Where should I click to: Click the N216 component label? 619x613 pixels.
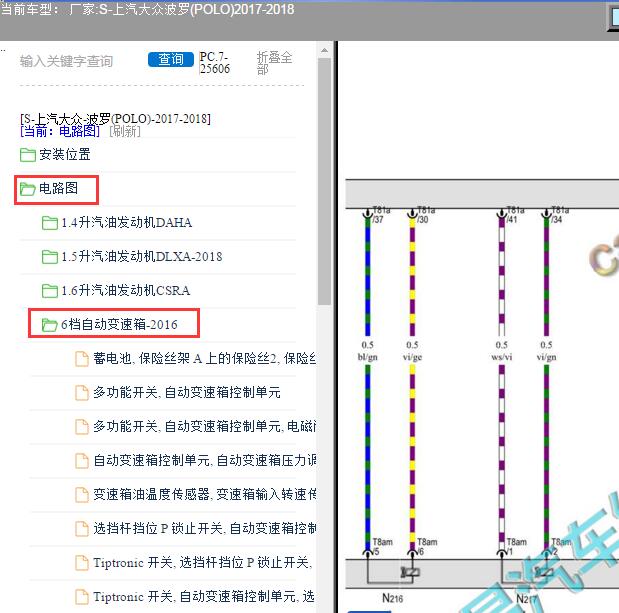[x=392, y=598]
